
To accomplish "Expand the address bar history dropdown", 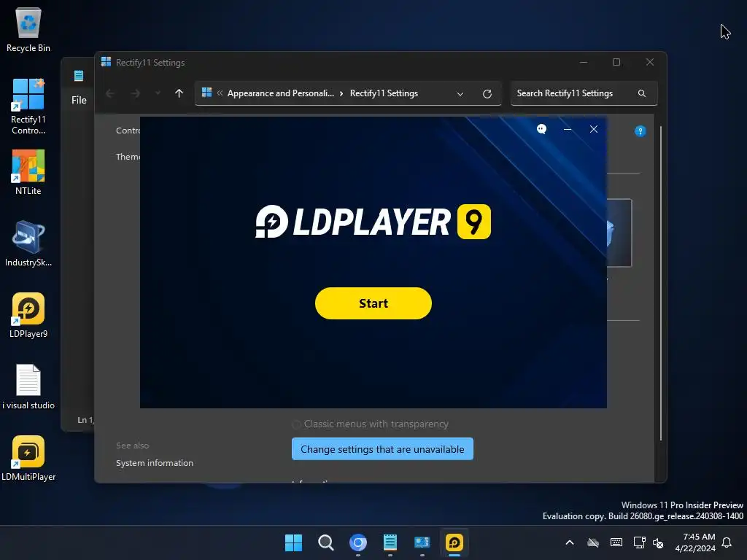I will (460, 94).
